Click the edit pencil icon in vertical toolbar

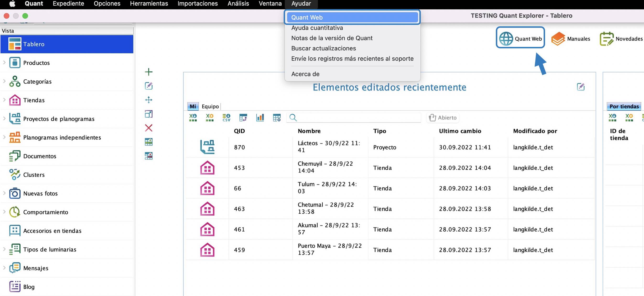tap(148, 86)
